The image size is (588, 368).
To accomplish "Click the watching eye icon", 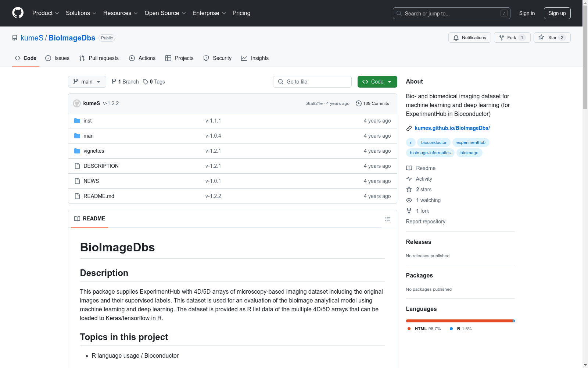I will (x=409, y=200).
